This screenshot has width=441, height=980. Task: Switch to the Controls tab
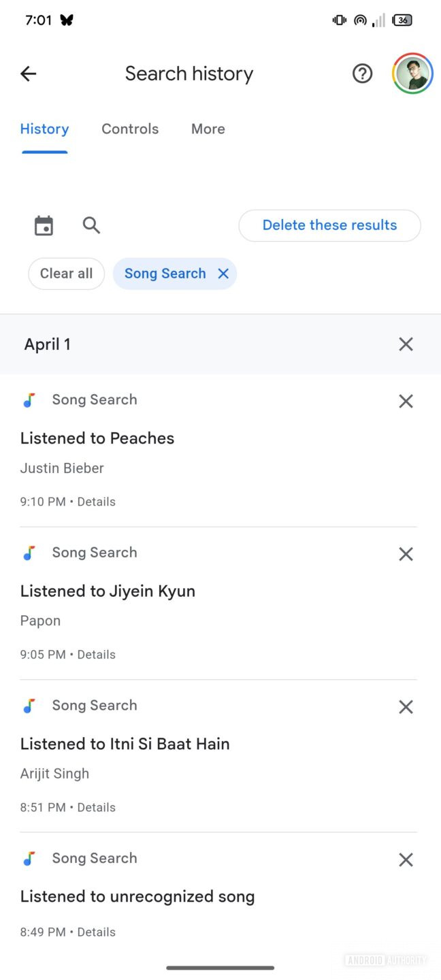click(130, 129)
